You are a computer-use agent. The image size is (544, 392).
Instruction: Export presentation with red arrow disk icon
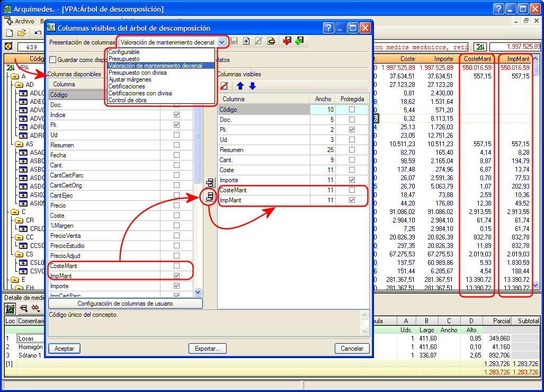pos(287,41)
